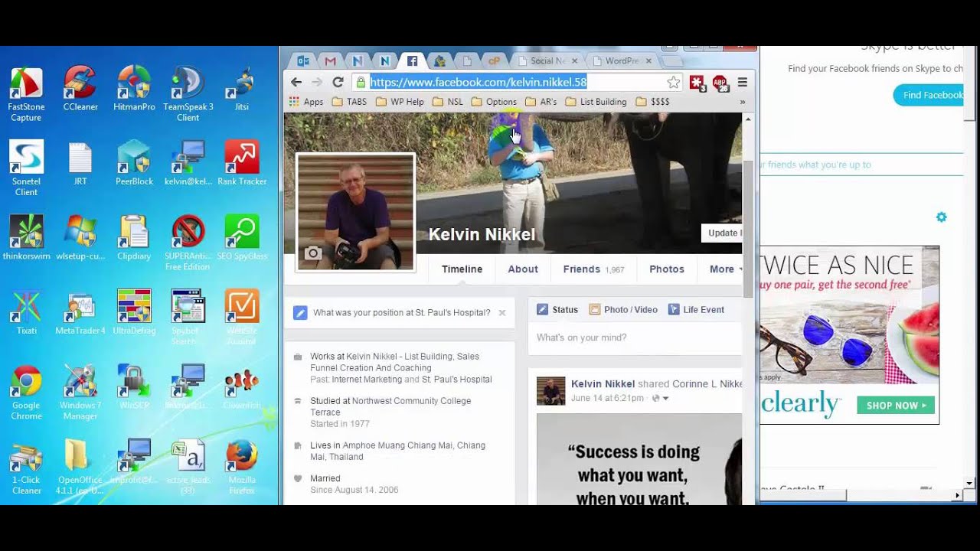Image resolution: width=980 pixels, height=551 pixels.
Task: Switch to the Gmail browser tab
Action: (x=330, y=61)
